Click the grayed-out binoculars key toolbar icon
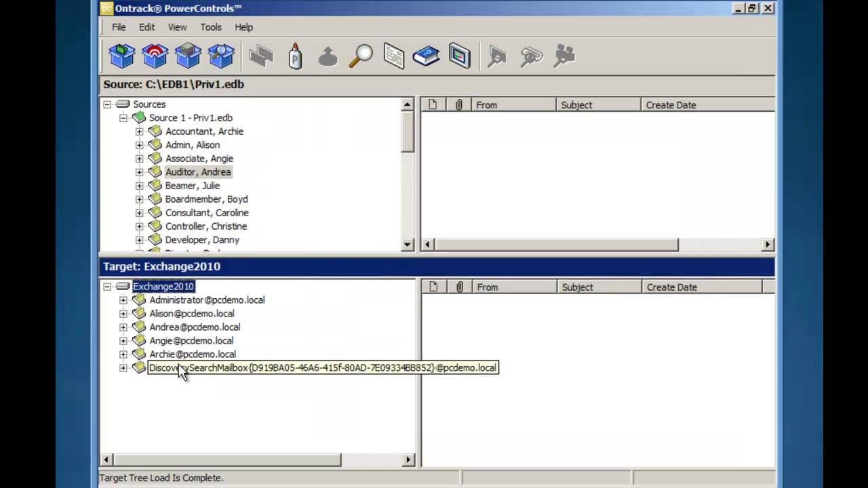Screen dimensions: 868x488 coord(531,56)
